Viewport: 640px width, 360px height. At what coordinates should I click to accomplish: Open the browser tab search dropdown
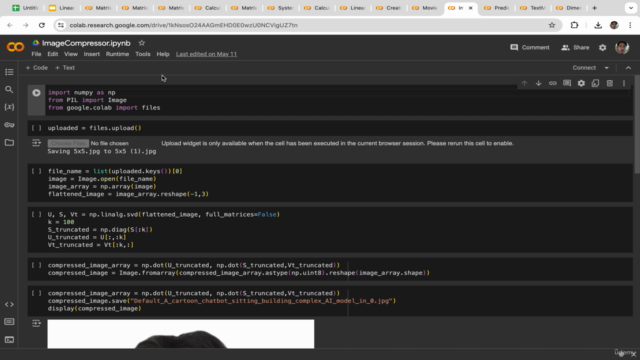point(631,8)
